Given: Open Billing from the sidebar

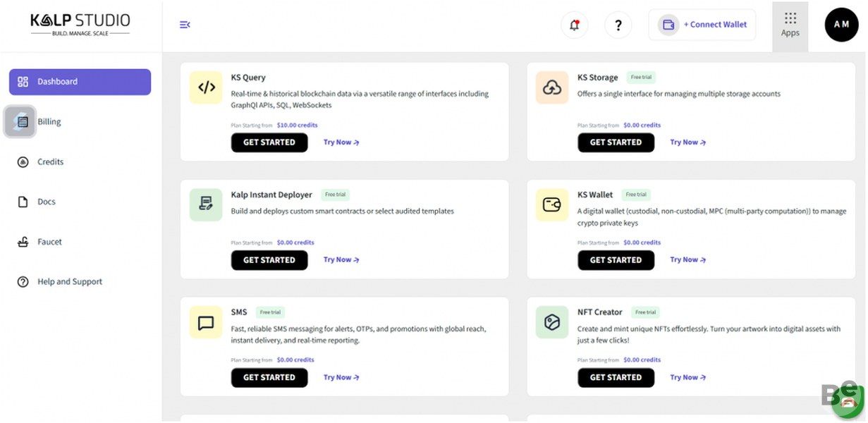Looking at the screenshot, I should click(x=49, y=122).
